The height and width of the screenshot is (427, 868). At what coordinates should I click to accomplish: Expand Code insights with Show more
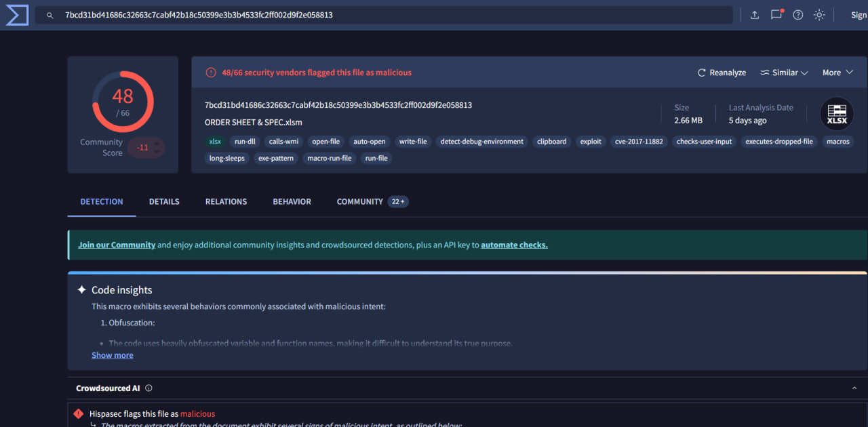pyautogui.click(x=112, y=354)
